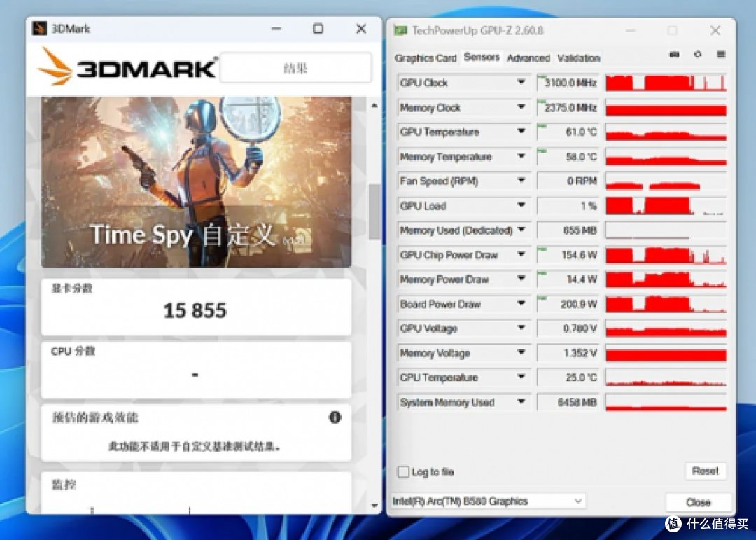Open the Fan Speed (RPM) sensor dropdown

pyautogui.click(x=521, y=181)
